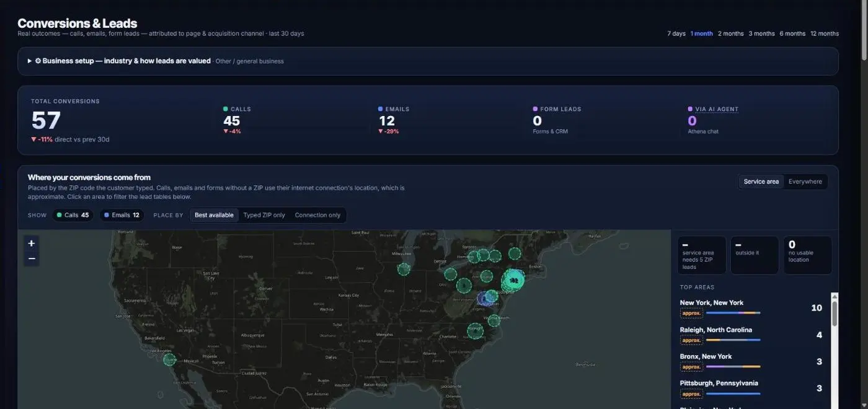Switch map to Everywhere view

805,182
